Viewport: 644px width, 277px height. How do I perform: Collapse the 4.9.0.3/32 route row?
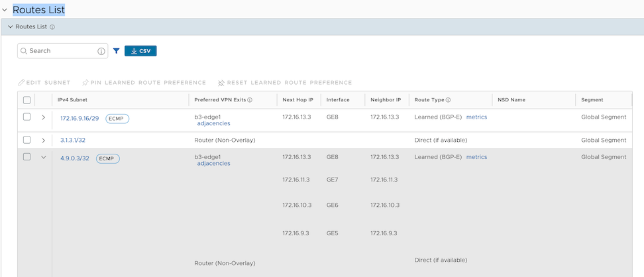point(44,157)
